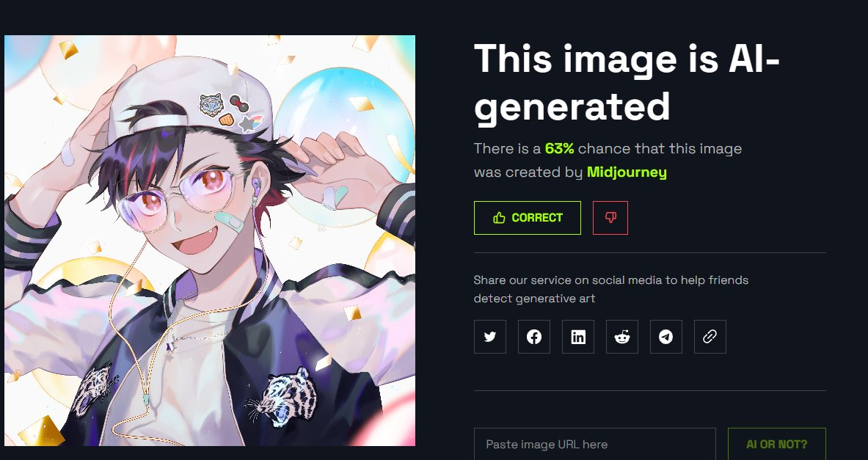Click the LinkedIn share icon
The height and width of the screenshot is (460, 868).
point(578,337)
